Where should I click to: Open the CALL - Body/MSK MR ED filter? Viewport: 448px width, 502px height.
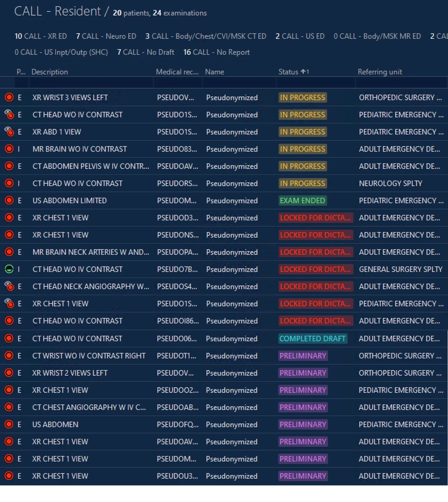(x=377, y=36)
